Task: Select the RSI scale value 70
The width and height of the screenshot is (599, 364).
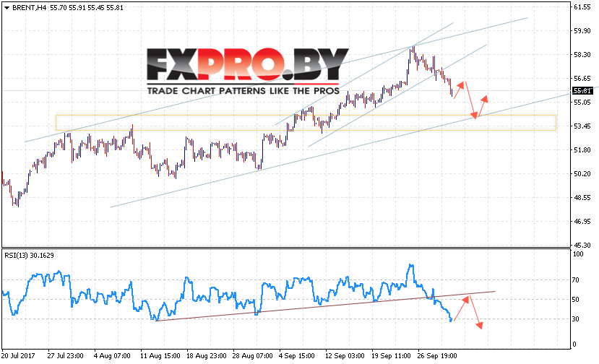Action: point(576,280)
